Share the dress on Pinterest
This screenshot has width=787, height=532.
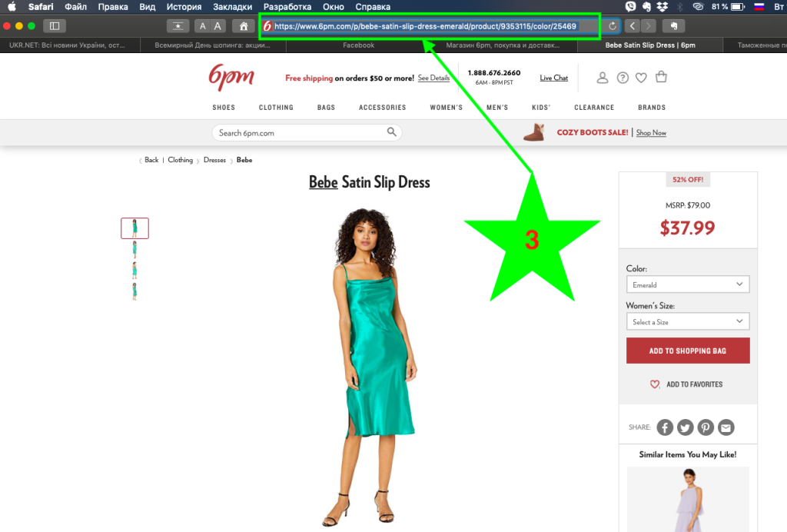point(706,427)
